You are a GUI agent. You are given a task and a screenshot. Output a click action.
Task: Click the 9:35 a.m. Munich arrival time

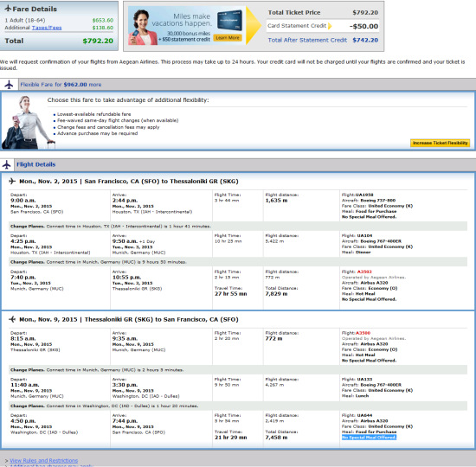click(x=125, y=339)
